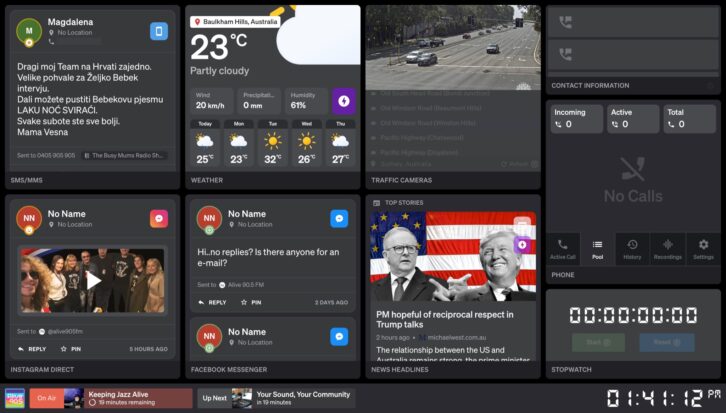Screen dimensions: 726x413
Task: Click the SMS phone icon on Magdalena's message
Action: point(159,31)
